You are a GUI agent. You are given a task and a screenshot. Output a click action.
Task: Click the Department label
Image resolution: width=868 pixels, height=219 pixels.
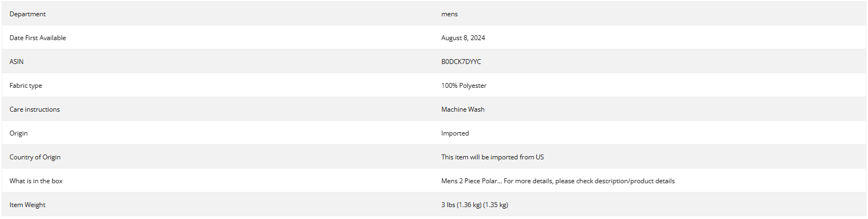click(x=28, y=14)
